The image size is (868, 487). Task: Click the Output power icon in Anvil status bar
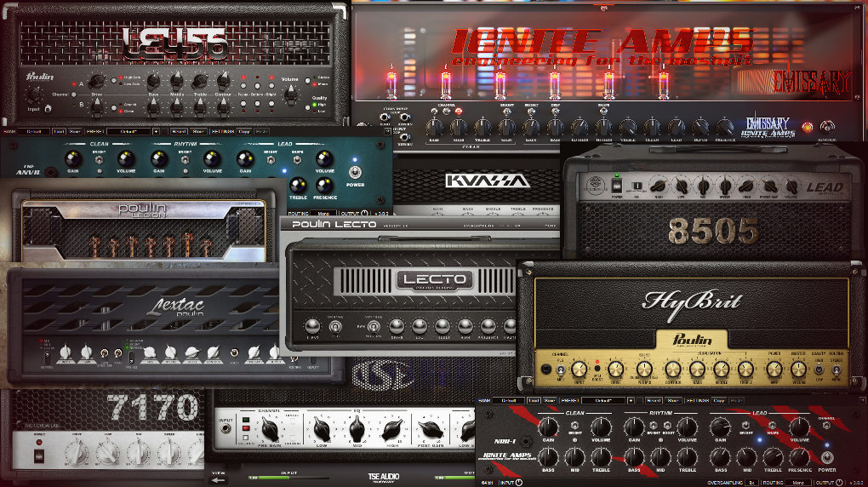pyautogui.click(x=365, y=214)
